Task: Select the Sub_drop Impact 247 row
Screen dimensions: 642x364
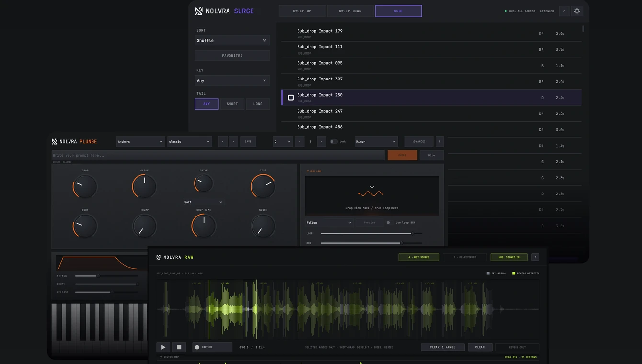Action: tap(431, 114)
